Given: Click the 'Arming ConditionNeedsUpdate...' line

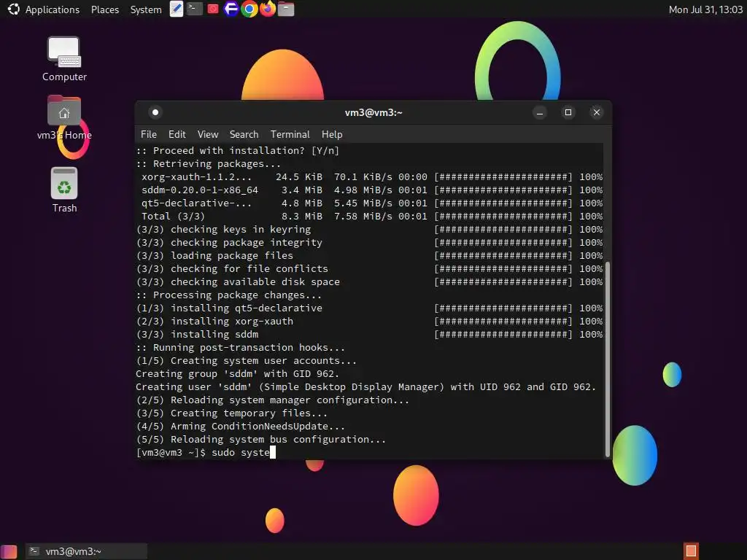Looking at the screenshot, I should click(241, 426).
